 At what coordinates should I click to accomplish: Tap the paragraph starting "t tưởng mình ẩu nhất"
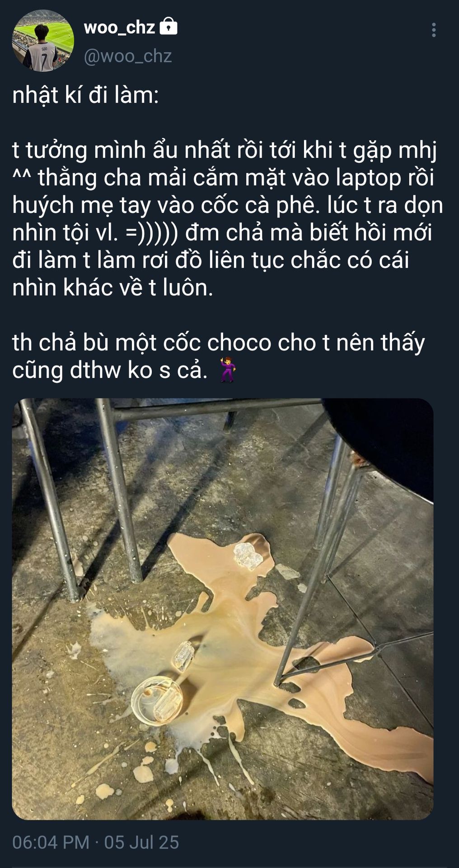coord(228,219)
